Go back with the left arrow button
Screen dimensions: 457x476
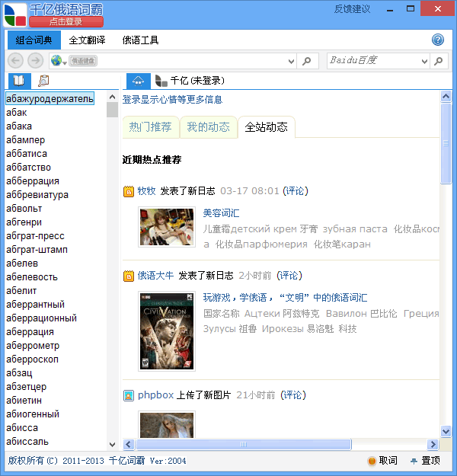(15, 61)
